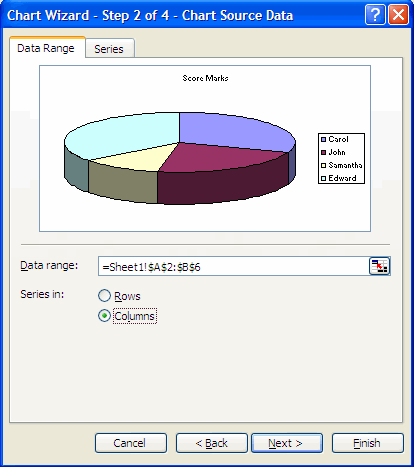The height and width of the screenshot is (467, 414).
Task: Close the Chart Wizard dialog
Action: coord(398,15)
